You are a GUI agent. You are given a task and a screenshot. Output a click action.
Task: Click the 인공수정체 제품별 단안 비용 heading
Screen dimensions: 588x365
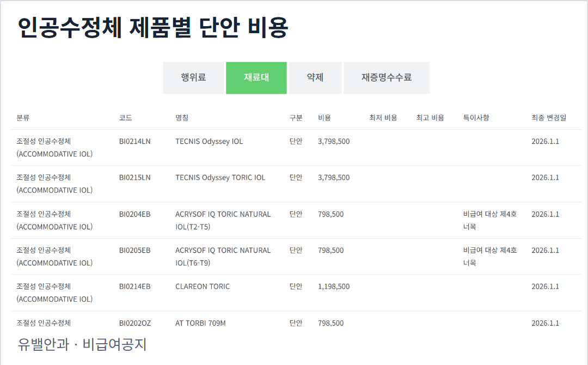[x=153, y=27]
